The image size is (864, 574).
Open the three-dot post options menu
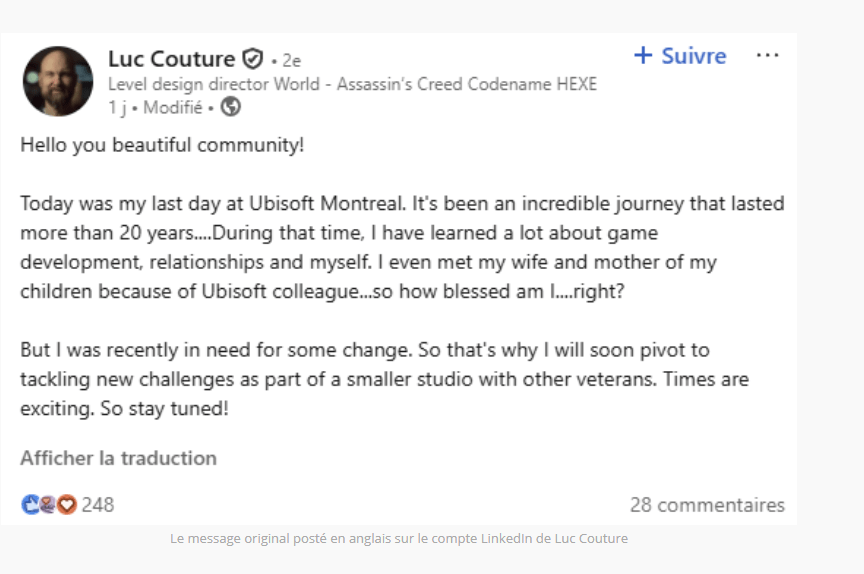[767, 56]
